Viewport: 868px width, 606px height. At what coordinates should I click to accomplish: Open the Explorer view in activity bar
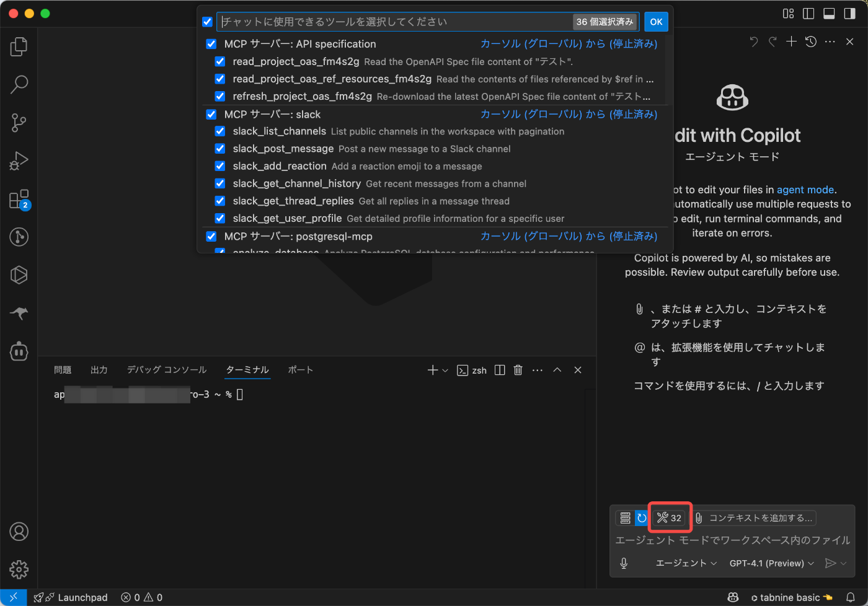pos(19,46)
